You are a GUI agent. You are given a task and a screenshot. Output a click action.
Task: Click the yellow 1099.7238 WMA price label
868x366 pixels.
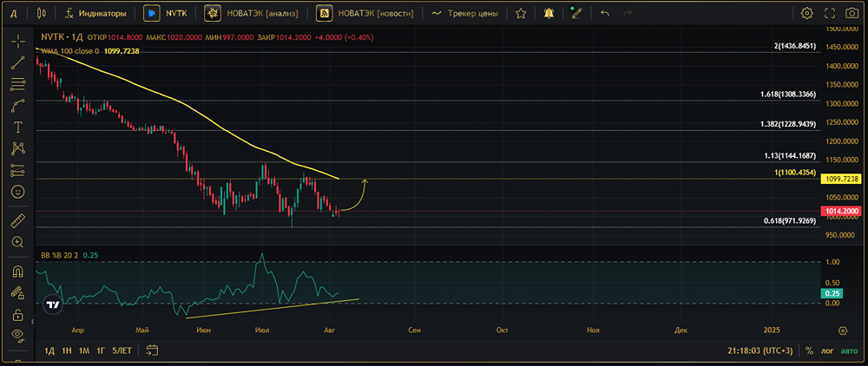[842, 180]
